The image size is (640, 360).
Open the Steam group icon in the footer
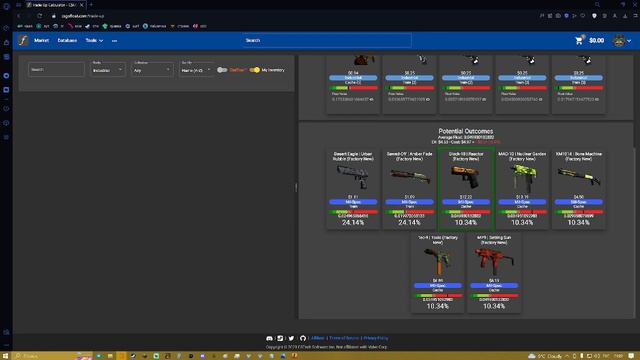280,338
